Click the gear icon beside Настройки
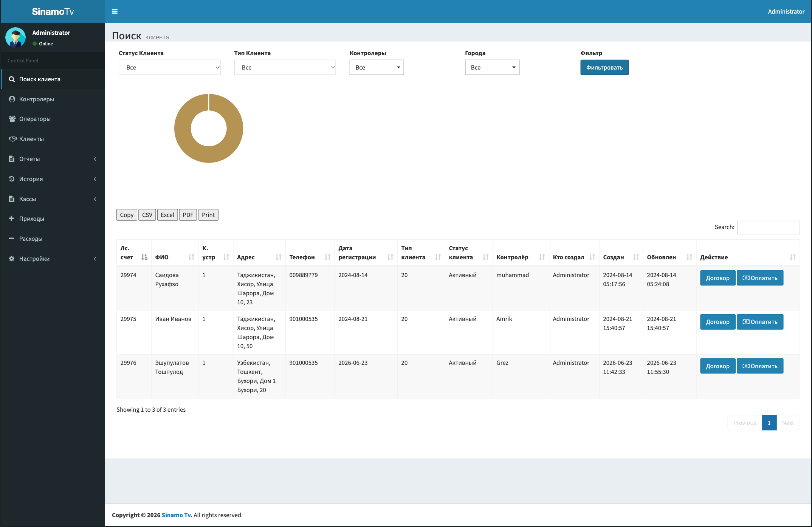 tap(11, 259)
